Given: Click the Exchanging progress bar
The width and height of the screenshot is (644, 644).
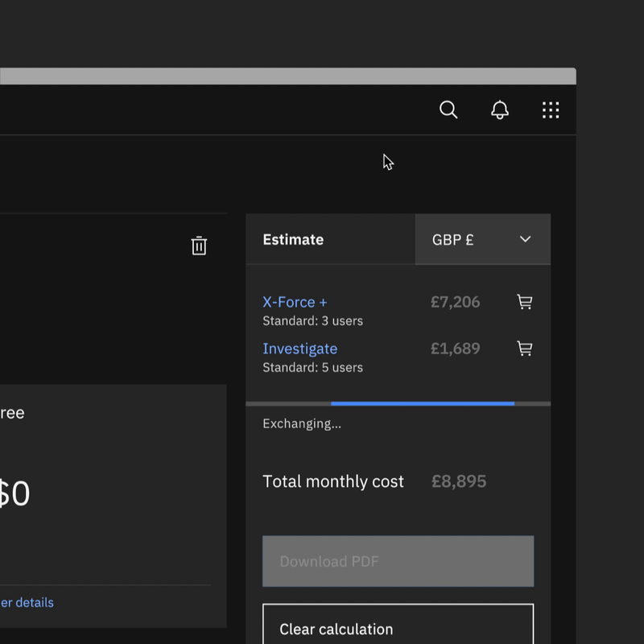Looking at the screenshot, I should coord(398,404).
